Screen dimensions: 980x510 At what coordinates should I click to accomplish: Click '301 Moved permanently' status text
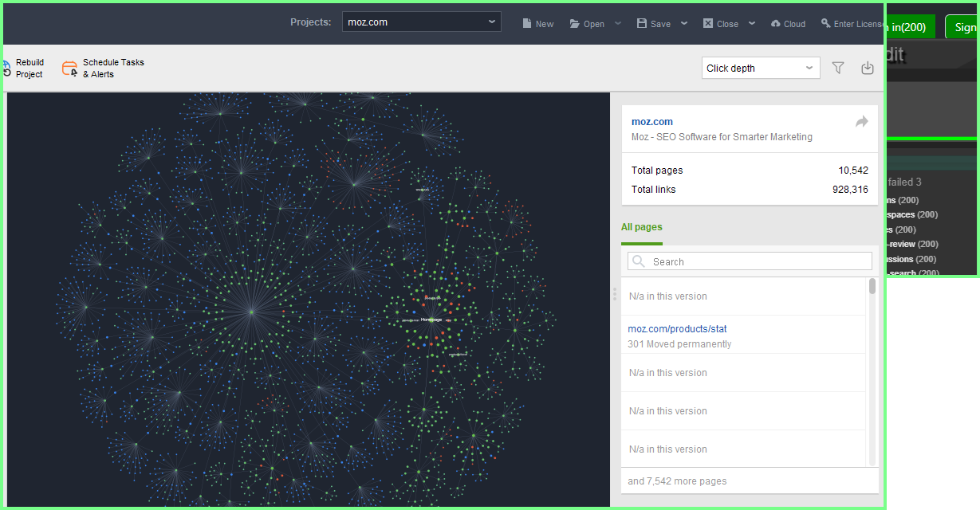coord(679,344)
